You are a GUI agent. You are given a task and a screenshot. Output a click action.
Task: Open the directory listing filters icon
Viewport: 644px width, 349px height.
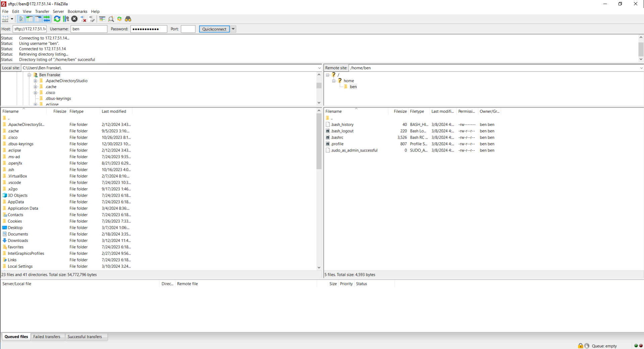coord(102,19)
